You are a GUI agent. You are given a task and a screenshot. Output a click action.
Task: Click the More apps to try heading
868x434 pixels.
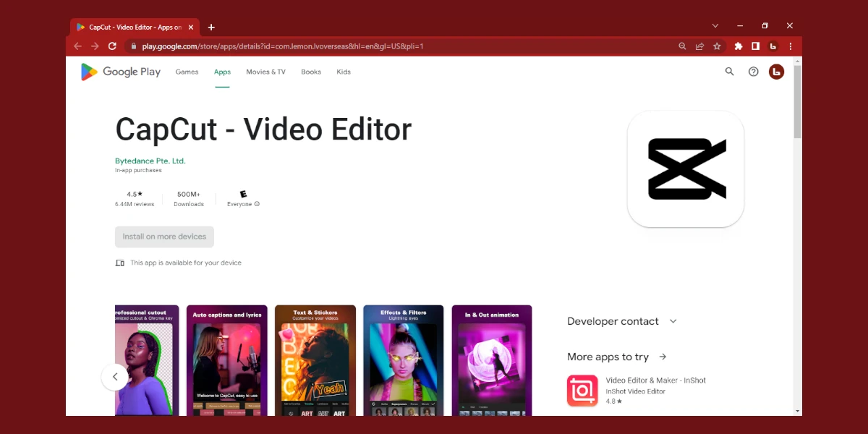(x=608, y=357)
